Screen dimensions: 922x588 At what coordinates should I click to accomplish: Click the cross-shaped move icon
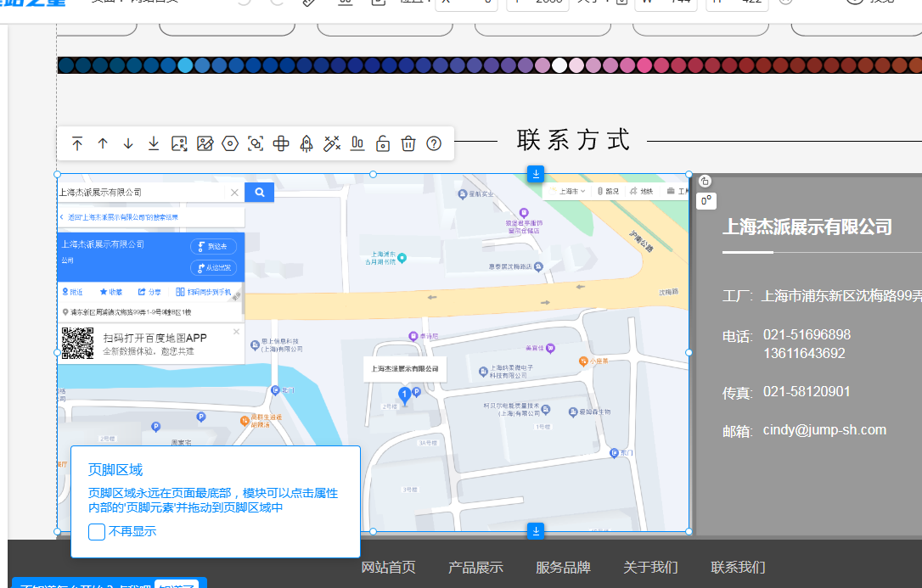[281, 144]
